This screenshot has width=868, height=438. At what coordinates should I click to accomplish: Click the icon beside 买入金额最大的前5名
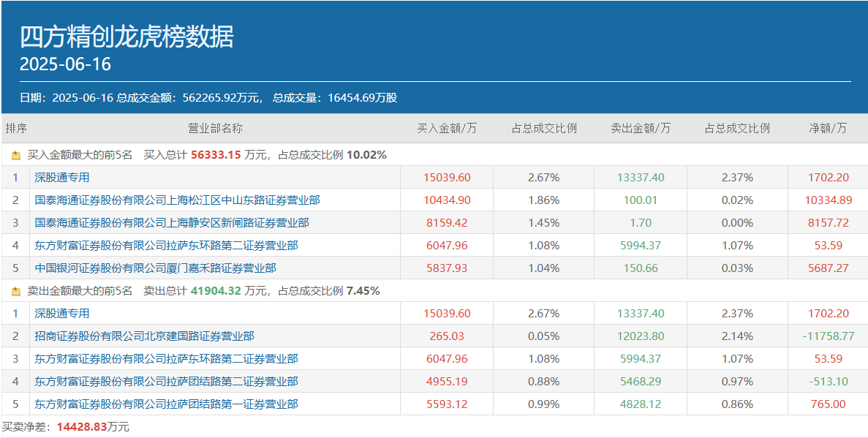[16, 156]
